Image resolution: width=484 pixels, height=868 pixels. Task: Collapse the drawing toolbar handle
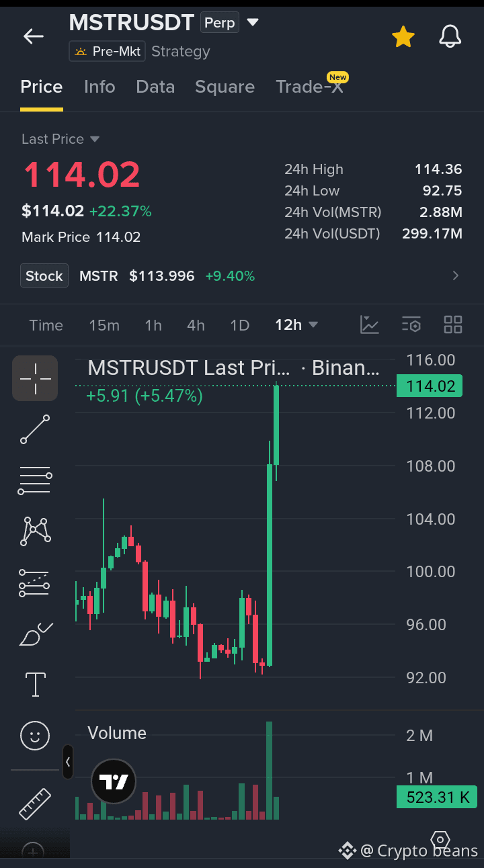(67, 762)
